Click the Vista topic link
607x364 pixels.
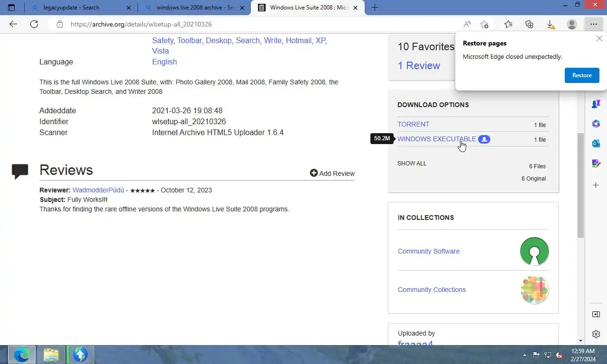pyautogui.click(x=160, y=51)
